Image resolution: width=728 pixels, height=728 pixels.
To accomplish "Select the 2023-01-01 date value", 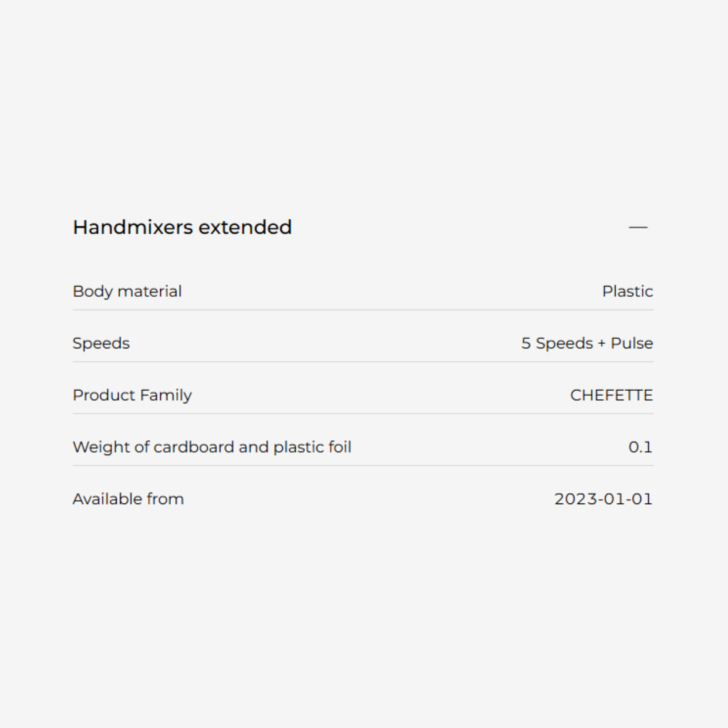I will tap(603, 499).
